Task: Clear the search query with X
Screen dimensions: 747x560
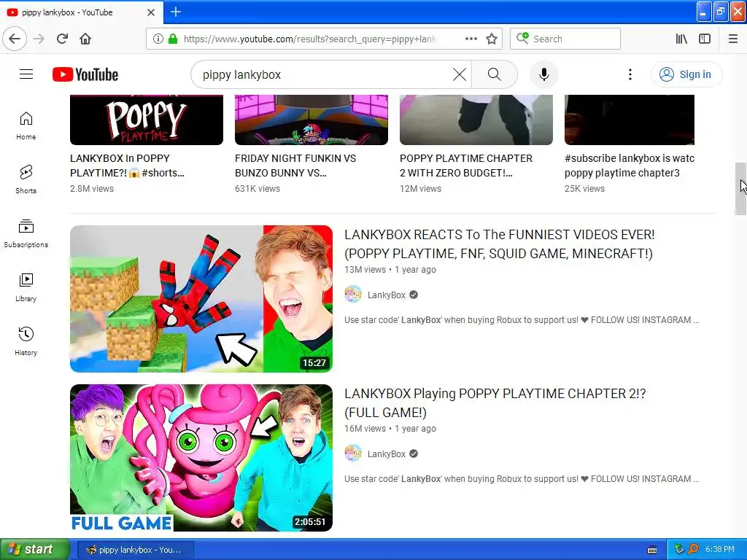Action: click(460, 74)
